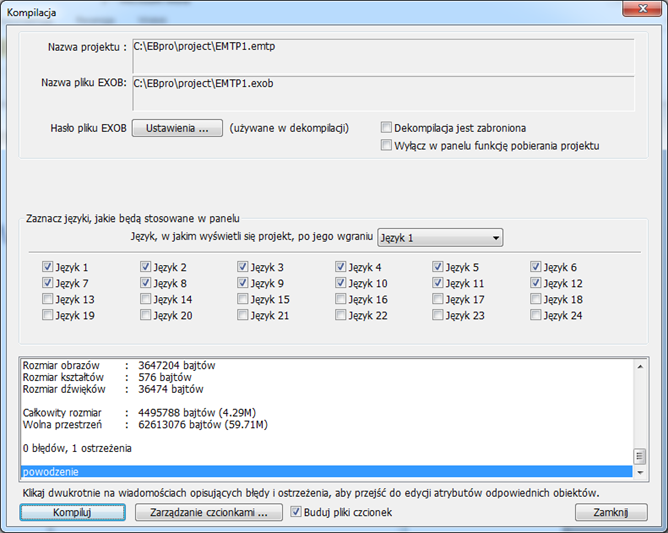This screenshot has width=668, height=533.
Task: Uncheck Język 1 checkbox
Action: [47, 267]
